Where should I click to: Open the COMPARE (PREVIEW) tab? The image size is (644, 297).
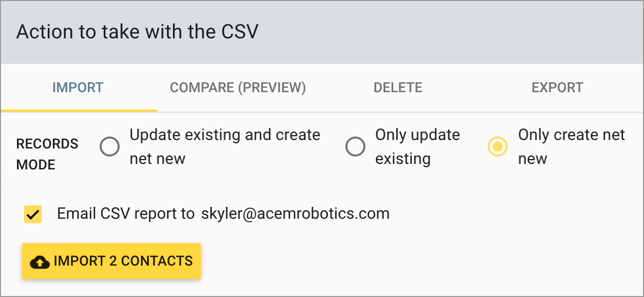click(x=238, y=88)
